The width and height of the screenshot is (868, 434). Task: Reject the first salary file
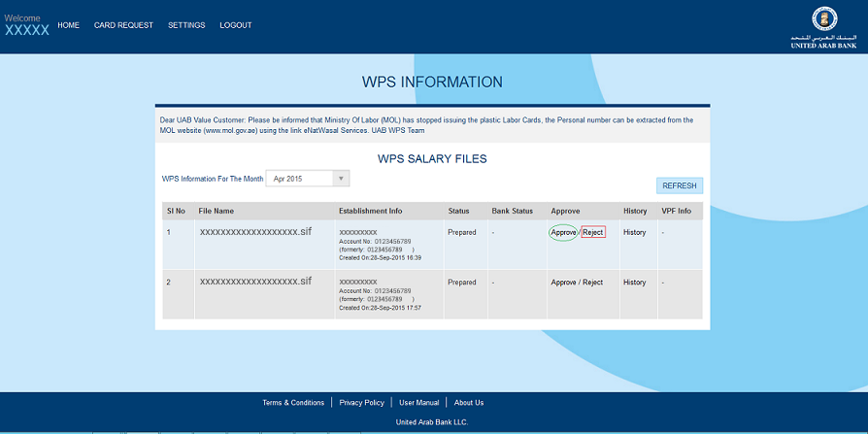coord(592,233)
